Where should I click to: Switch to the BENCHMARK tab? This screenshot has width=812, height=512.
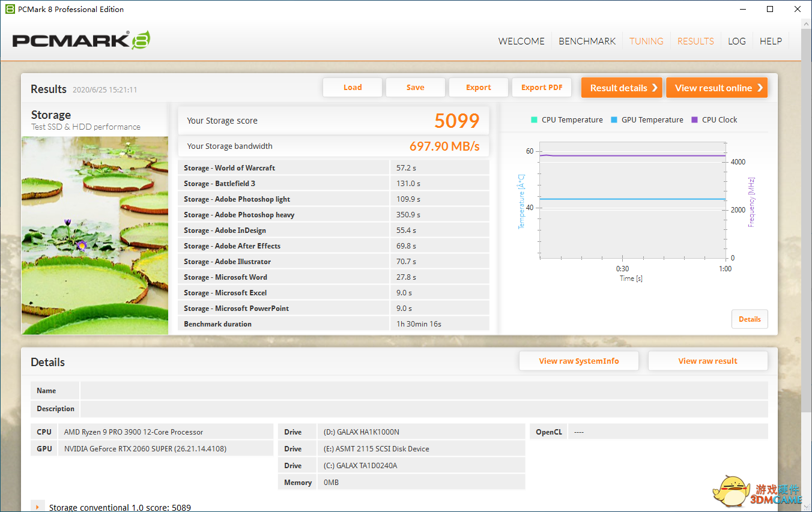click(x=587, y=41)
